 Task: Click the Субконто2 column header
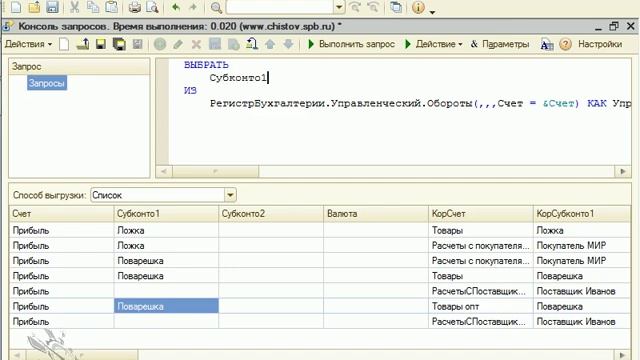271,213
